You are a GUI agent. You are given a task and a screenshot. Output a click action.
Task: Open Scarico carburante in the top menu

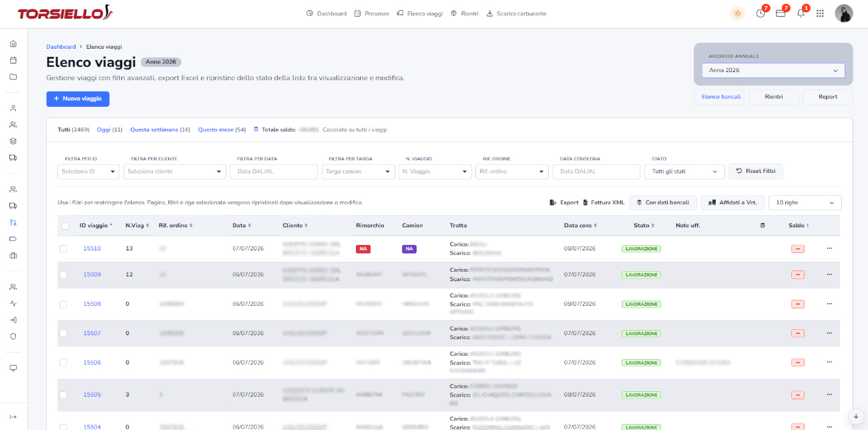tap(517, 13)
